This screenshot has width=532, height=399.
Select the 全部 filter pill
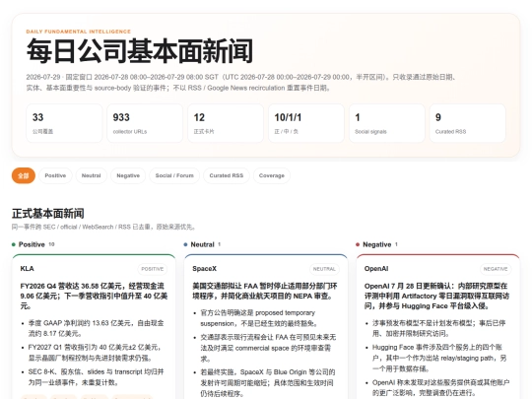pos(24,175)
